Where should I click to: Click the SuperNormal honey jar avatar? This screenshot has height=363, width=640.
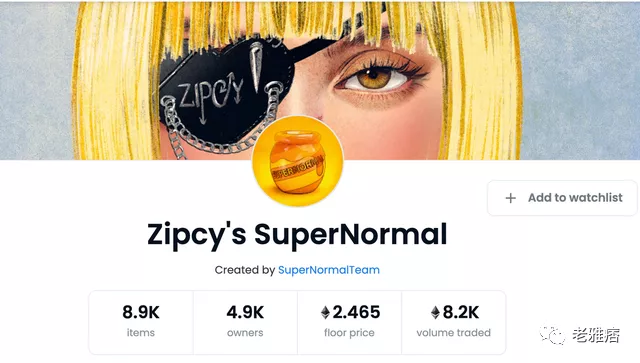click(x=298, y=161)
